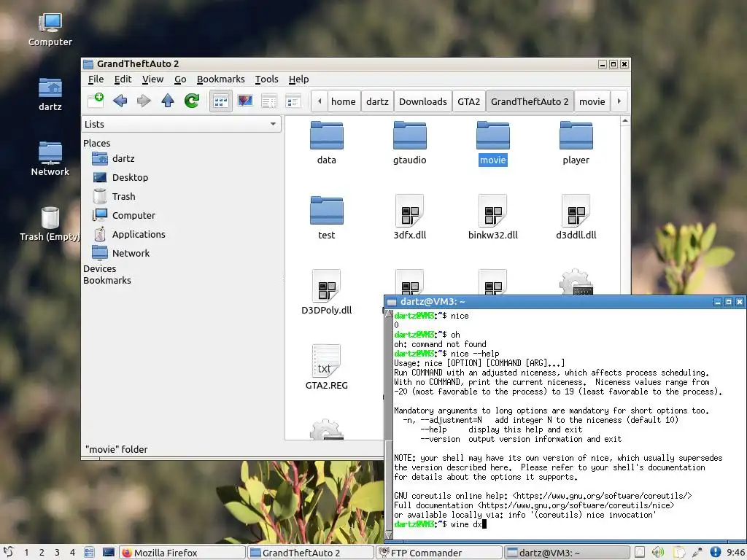This screenshot has width=747, height=560.
Task: Switch to icon view mode
Action: (x=221, y=101)
